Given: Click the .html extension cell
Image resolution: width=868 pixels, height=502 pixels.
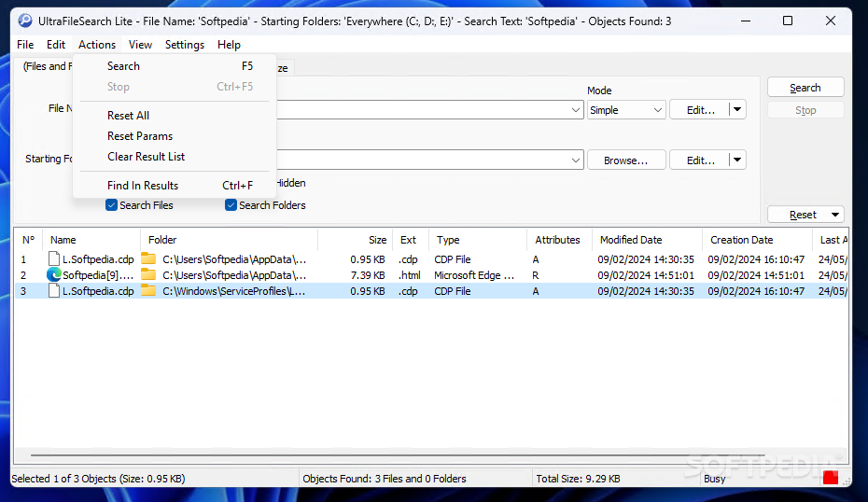Looking at the screenshot, I should pyautogui.click(x=410, y=275).
